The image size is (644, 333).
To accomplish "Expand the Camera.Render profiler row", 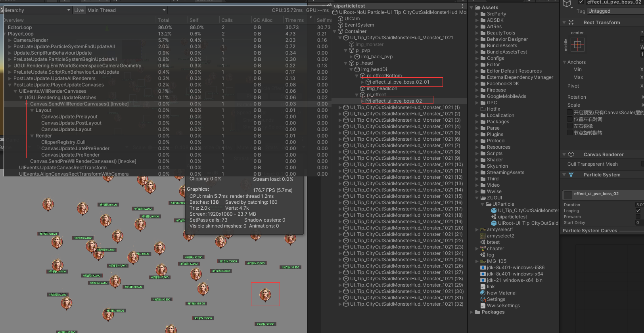I will 10,40.
